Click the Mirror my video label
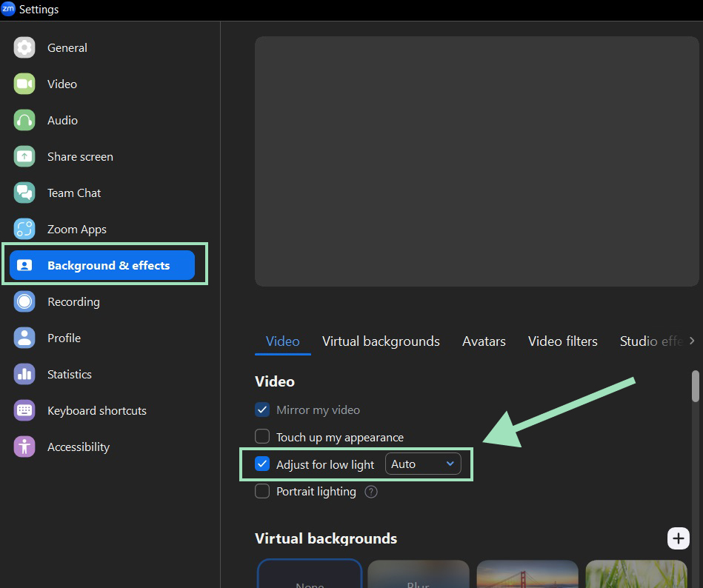Image resolution: width=703 pixels, height=588 pixels. tap(318, 410)
